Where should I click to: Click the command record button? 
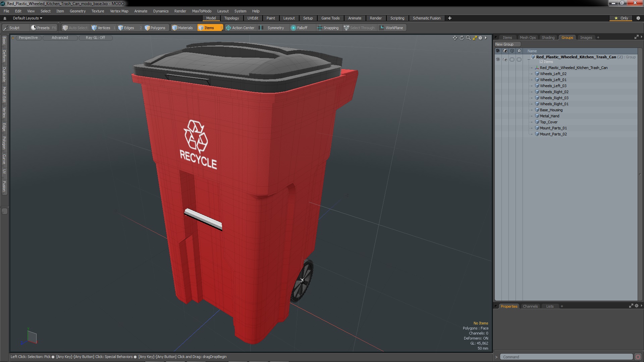pyautogui.click(x=638, y=357)
